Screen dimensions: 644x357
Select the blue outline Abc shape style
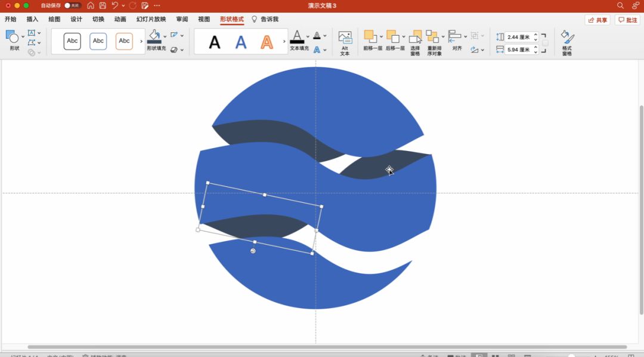pos(98,41)
